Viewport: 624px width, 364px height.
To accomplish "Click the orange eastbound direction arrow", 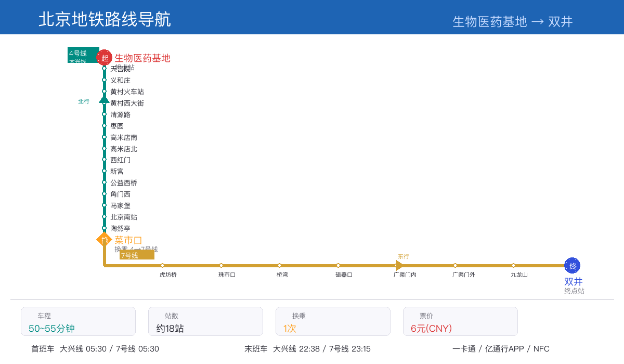I will click(399, 266).
